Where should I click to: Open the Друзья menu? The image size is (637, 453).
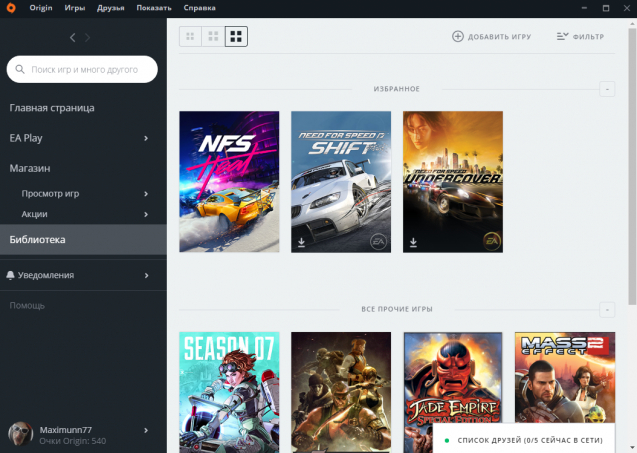(x=110, y=8)
